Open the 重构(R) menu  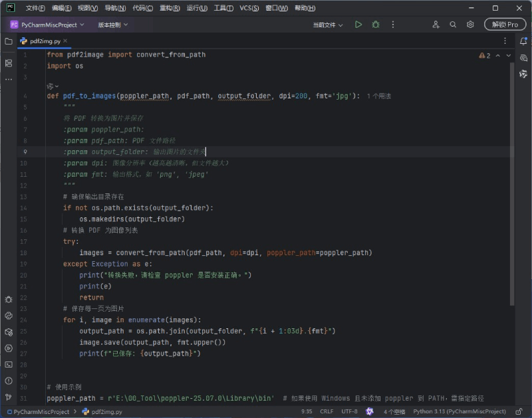(170, 8)
